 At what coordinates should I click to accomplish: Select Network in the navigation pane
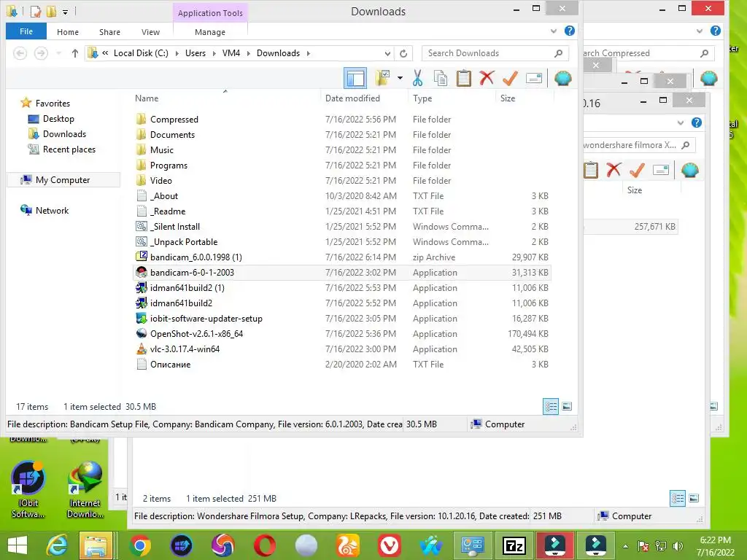click(52, 211)
